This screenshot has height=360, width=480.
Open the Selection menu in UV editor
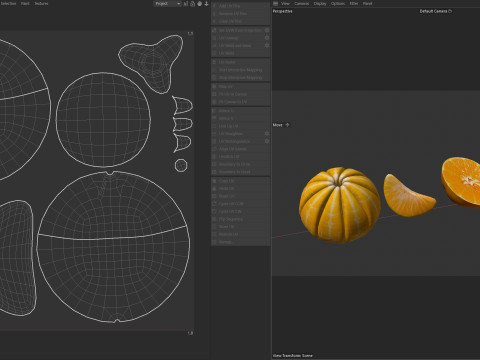pos(8,4)
